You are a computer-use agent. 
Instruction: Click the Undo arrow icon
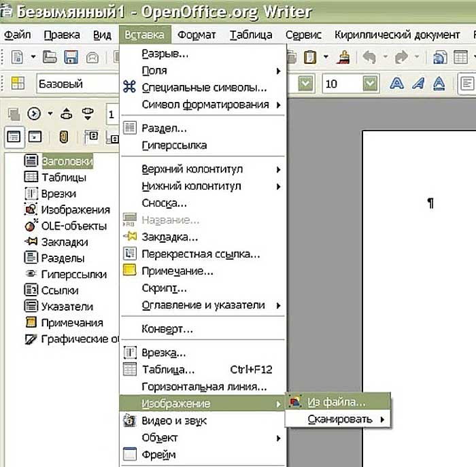[369, 56]
